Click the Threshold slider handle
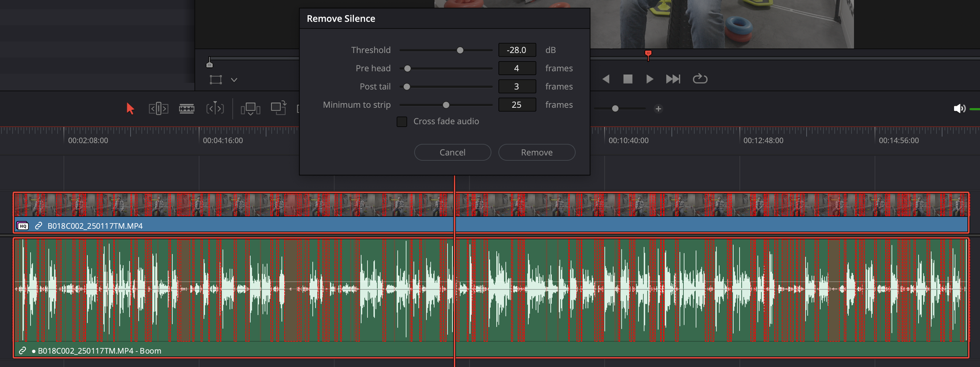Screen dimensions: 980x367 click(461, 50)
